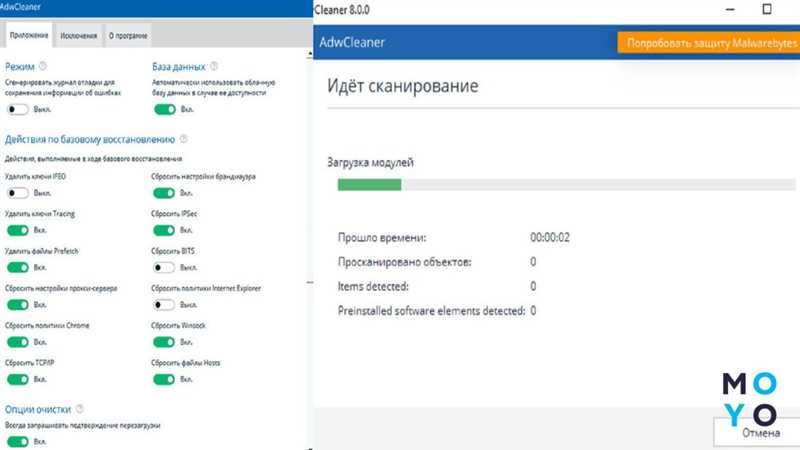800x450 pixels.
Task: Open the Исключения tab
Action: (79, 36)
